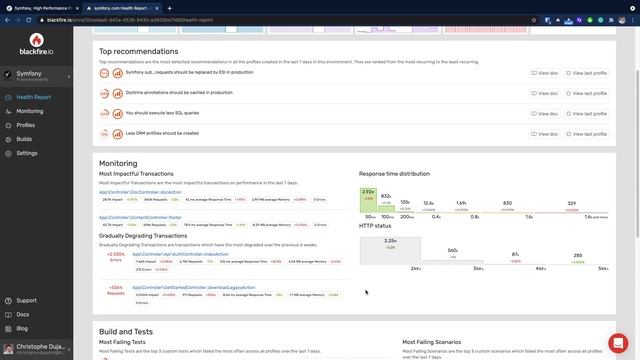Open the Docs link in sidebar
640x360 pixels.
coord(22,314)
